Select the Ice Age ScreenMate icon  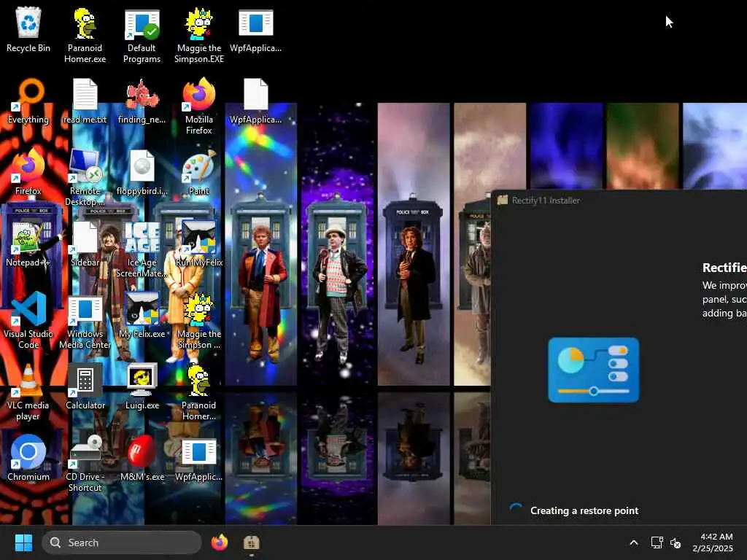tap(142, 249)
